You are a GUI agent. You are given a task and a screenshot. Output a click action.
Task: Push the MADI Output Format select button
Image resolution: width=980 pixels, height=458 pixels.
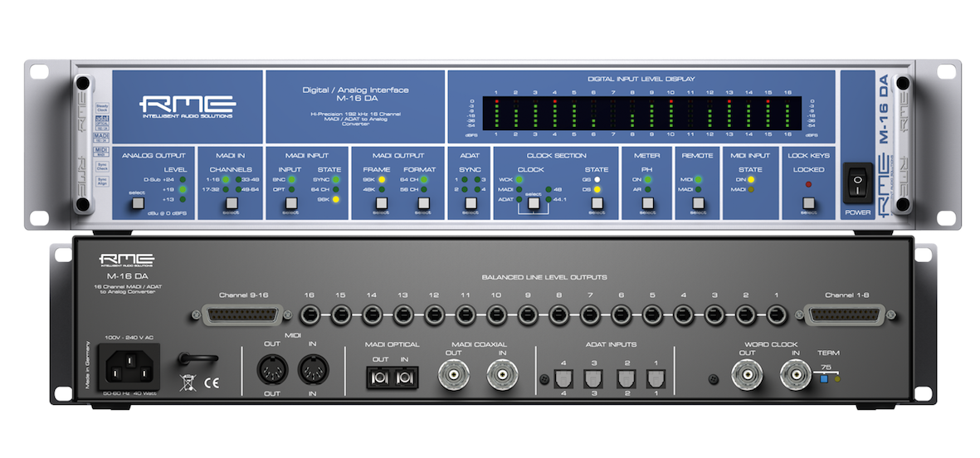(x=424, y=203)
